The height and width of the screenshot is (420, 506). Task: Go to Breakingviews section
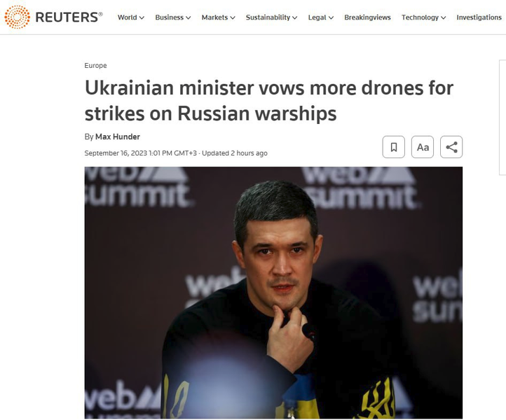click(367, 17)
